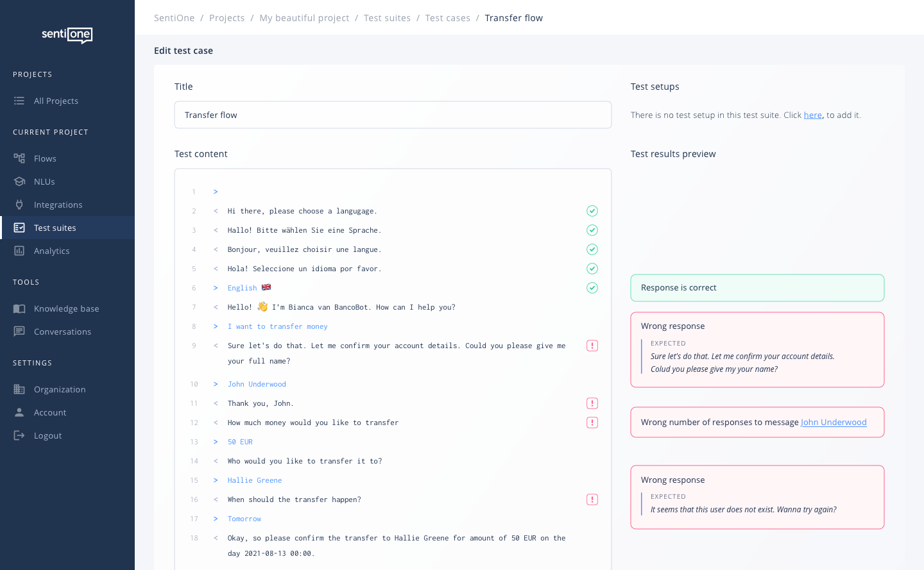Click the SentiOne logo
The height and width of the screenshot is (570, 924).
[67, 35]
